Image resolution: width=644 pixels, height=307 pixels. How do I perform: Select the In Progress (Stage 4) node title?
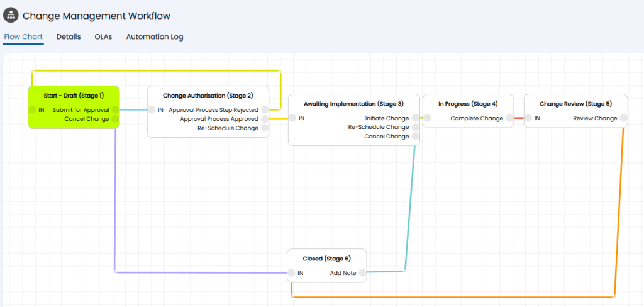(467, 104)
